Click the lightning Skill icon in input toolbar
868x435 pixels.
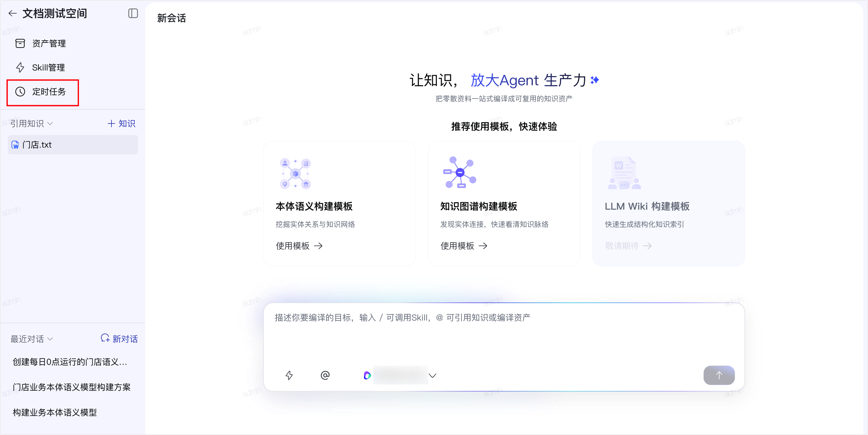click(x=289, y=375)
